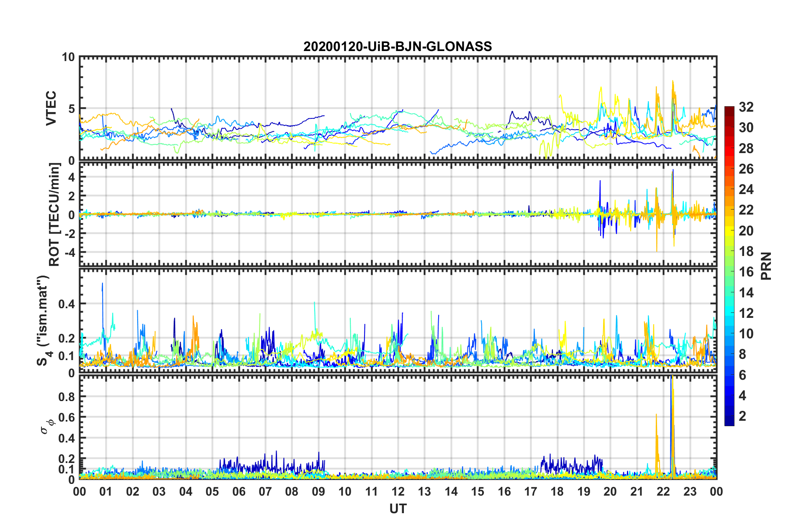
Task: Click the PRN colorbar label
Action: click(x=766, y=266)
